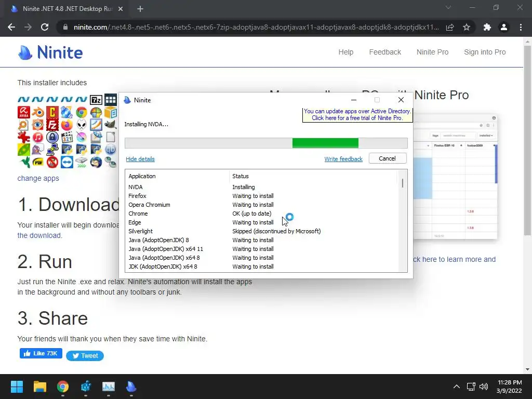Open the Chrome profile icon
Viewport: 532px width, 399px height.
[504, 27]
